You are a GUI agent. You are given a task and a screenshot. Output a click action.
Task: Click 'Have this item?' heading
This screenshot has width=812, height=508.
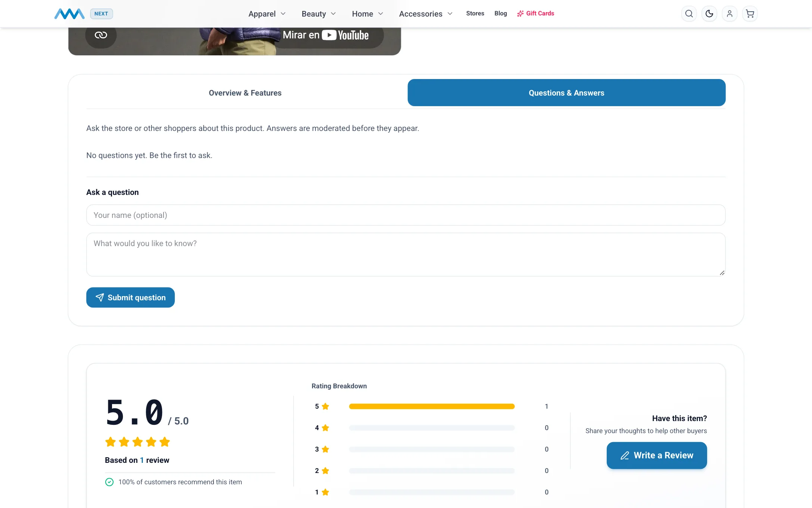click(x=679, y=418)
